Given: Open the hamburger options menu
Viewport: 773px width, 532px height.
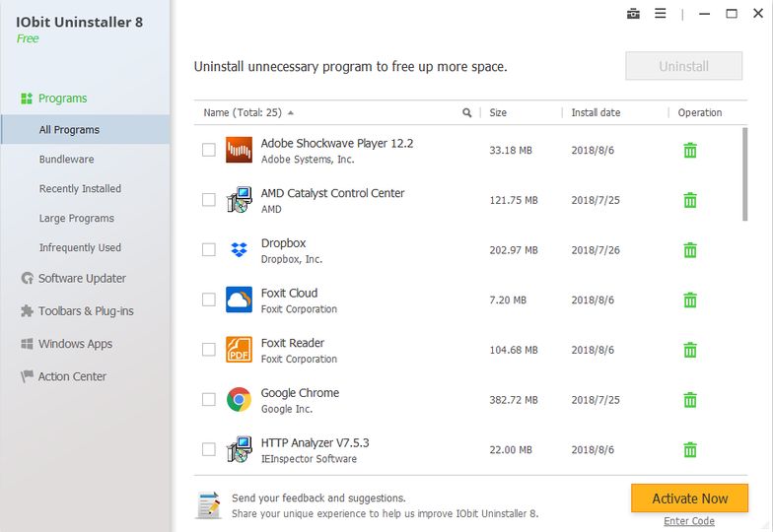Looking at the screenshot, I should click(661, 14).
